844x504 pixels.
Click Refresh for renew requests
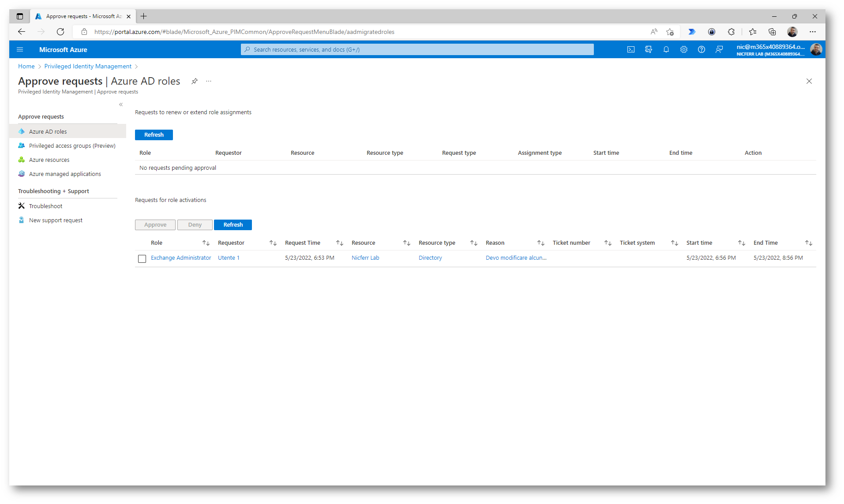[x=154, y=135]
